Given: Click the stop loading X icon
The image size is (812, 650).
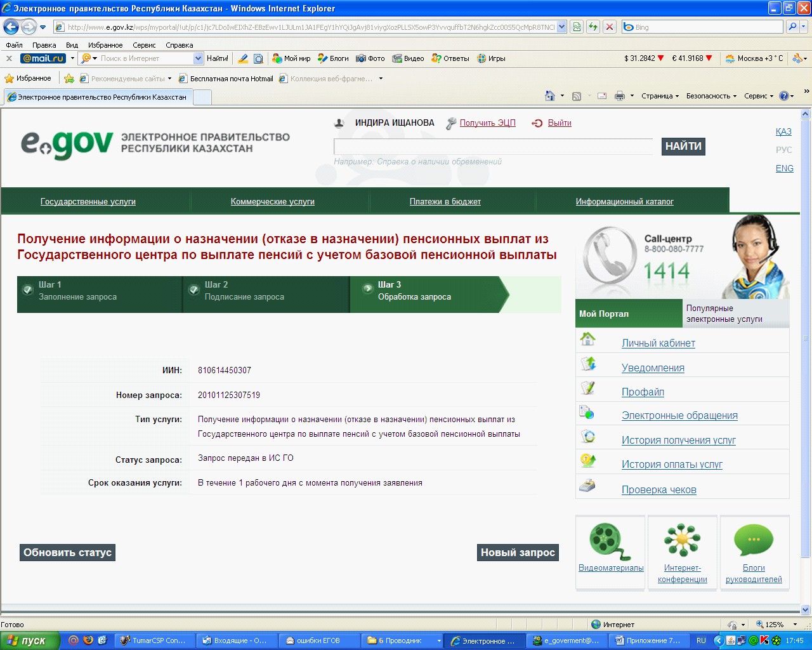Looking at the screenshot, I should point(610,27).
